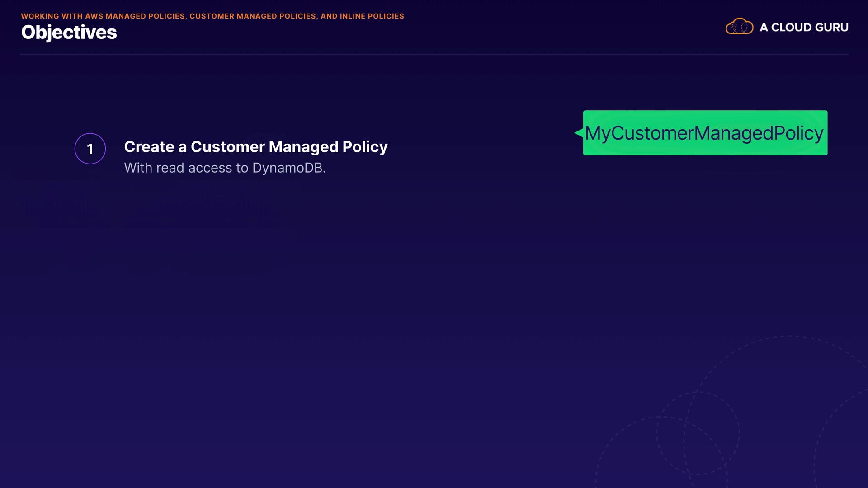This screenshot has width=868, height=488.
Task: Select the numbered circle step 1
Action: pos(90,149)
